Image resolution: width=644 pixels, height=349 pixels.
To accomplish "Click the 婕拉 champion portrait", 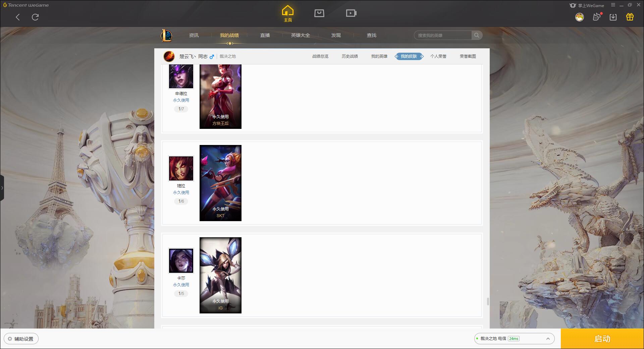I will click(181, 168).
